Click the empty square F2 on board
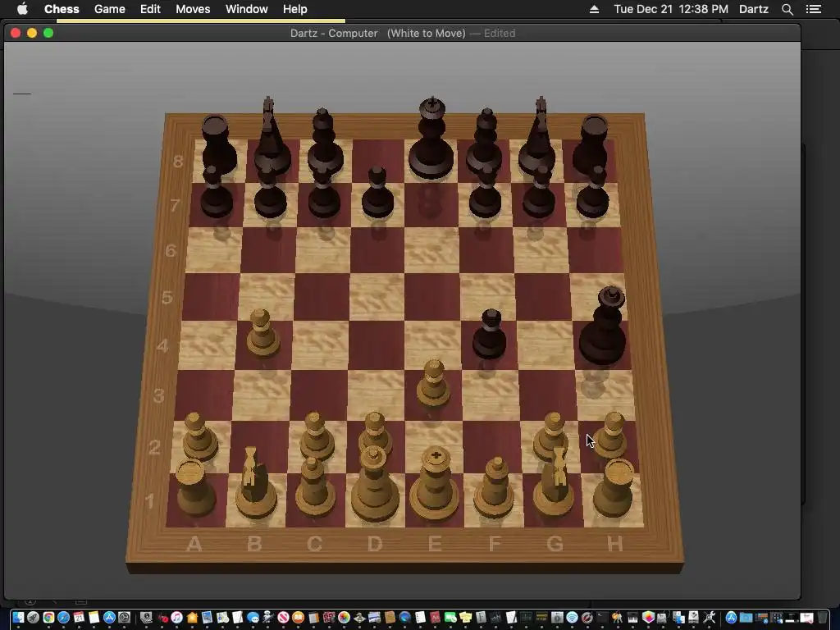 [x=492, y=447]
